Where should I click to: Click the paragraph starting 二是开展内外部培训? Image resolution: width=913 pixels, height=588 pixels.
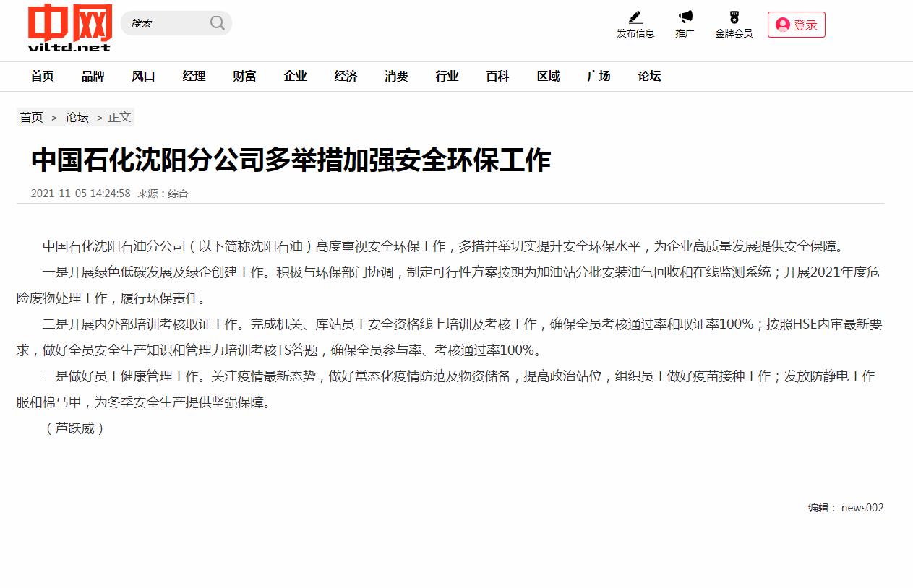coord(450,337)
